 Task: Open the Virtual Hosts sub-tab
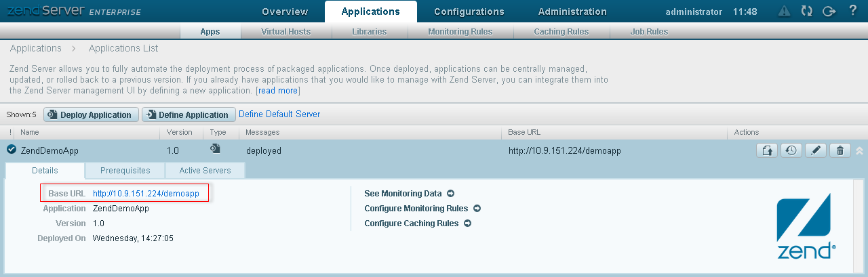[x=285, y=32]
